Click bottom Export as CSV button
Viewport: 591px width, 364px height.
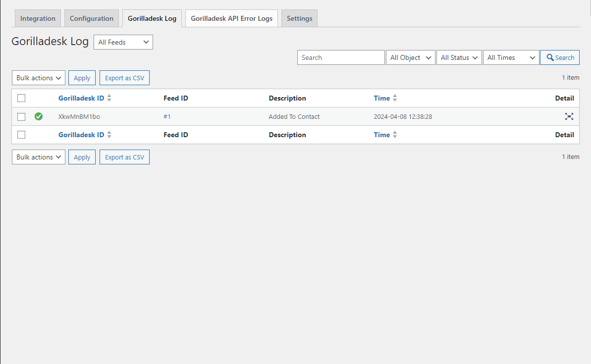pos(124,157)
